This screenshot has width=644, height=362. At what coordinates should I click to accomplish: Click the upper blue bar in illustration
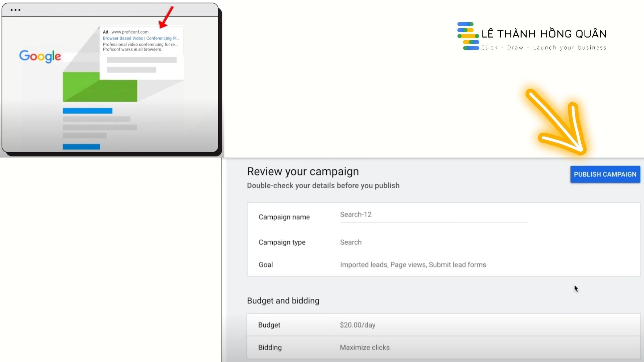(x=88, y=111)
